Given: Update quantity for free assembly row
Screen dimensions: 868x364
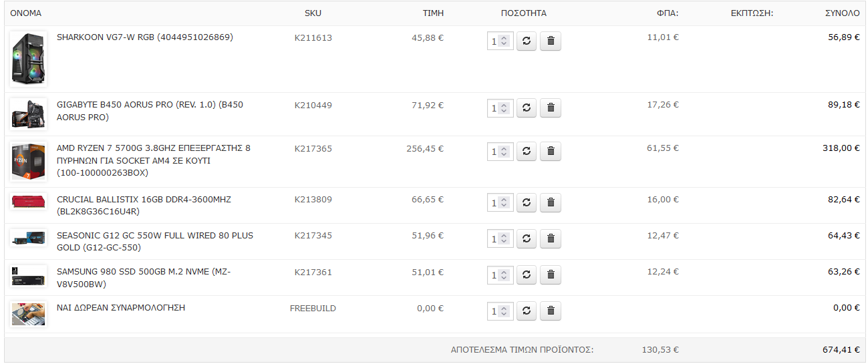Looking at the screenshot, I should (x=527, y=311).
